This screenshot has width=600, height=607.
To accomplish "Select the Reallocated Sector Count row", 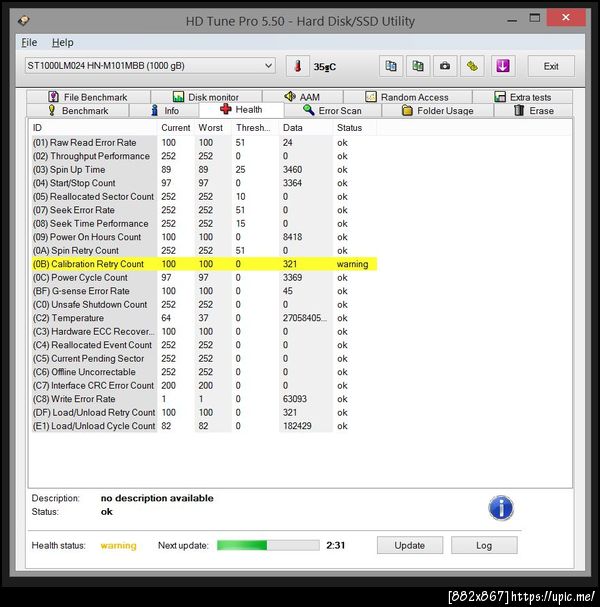I will pos(204,196).
